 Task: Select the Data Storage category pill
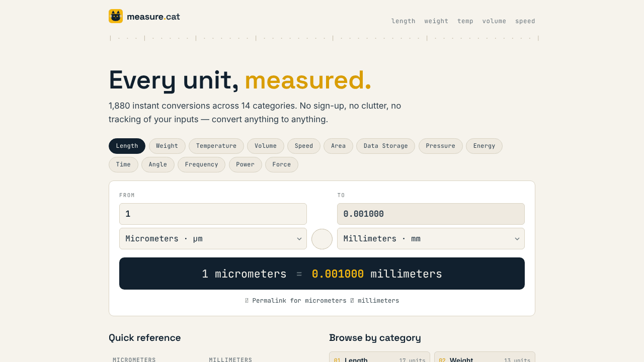386,146
